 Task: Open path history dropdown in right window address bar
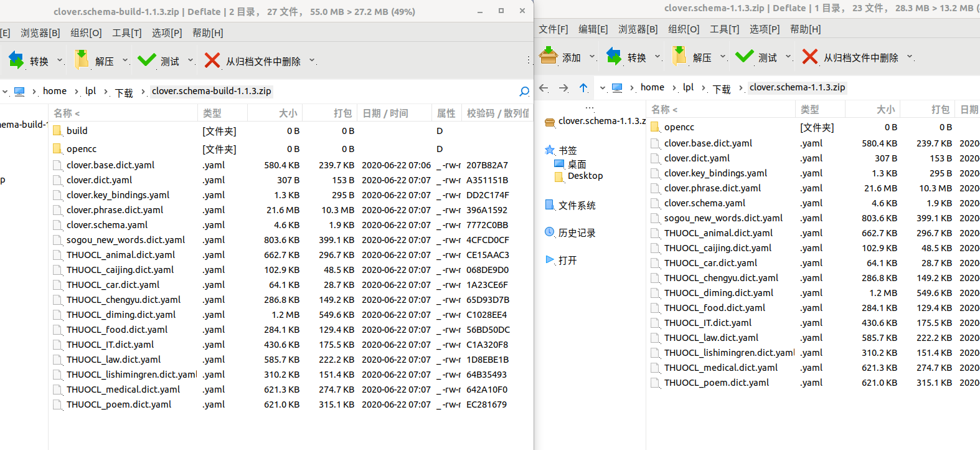tap(603, 88)
